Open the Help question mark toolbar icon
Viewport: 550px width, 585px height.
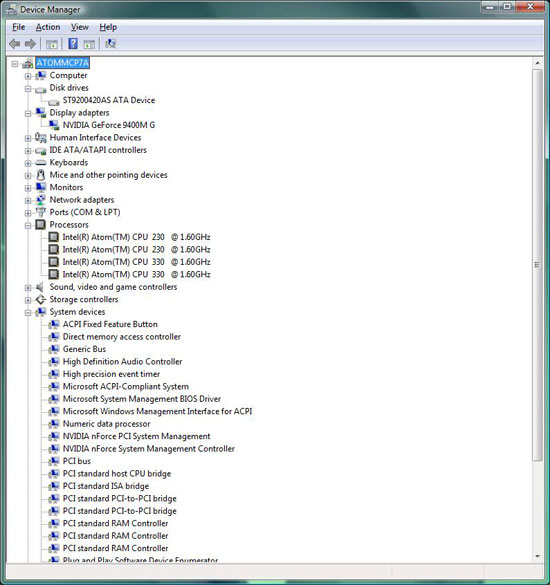click(x=73, y=44)
